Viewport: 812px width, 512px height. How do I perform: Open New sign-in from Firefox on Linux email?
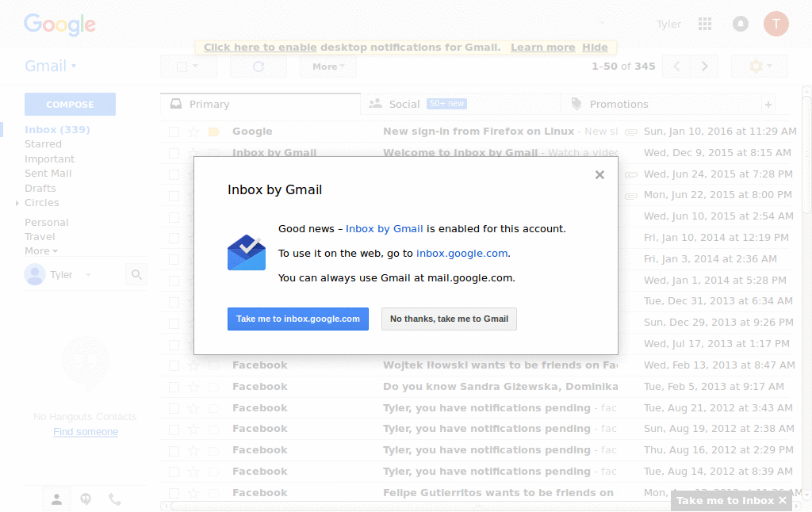tap(478, 132)
